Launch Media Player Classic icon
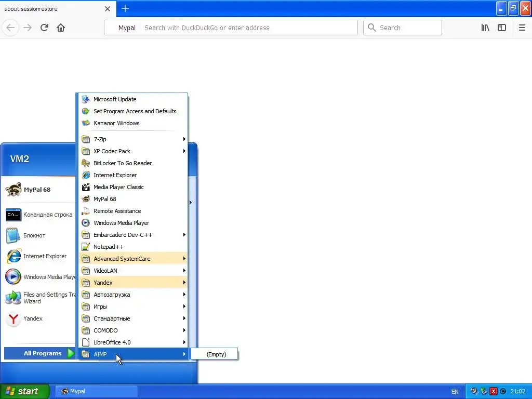 [86, 187]
